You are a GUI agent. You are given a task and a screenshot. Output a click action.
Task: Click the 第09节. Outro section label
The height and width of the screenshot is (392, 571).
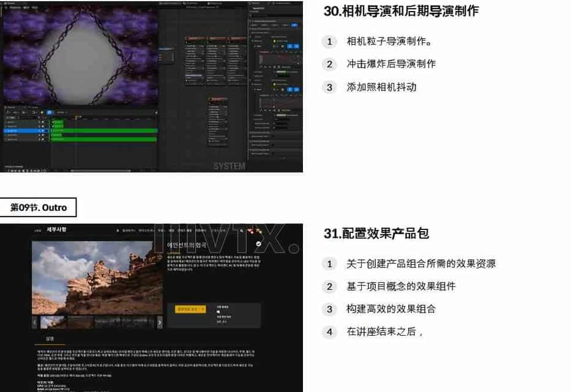38,208
